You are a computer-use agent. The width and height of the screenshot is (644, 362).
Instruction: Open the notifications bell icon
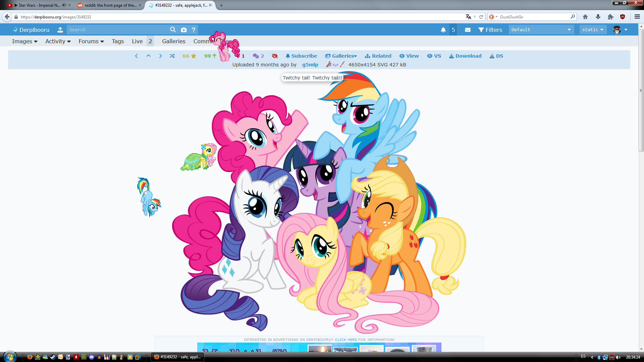click(443, 30)
